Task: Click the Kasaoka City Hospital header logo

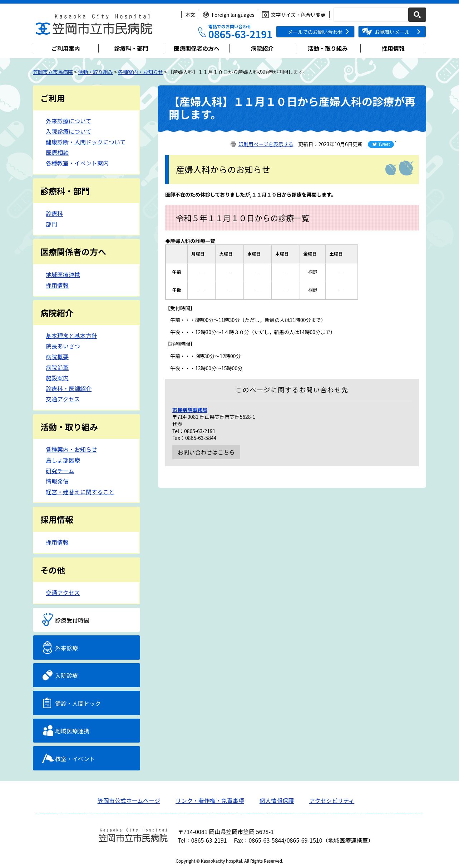Action: click(x=94, y=25)
